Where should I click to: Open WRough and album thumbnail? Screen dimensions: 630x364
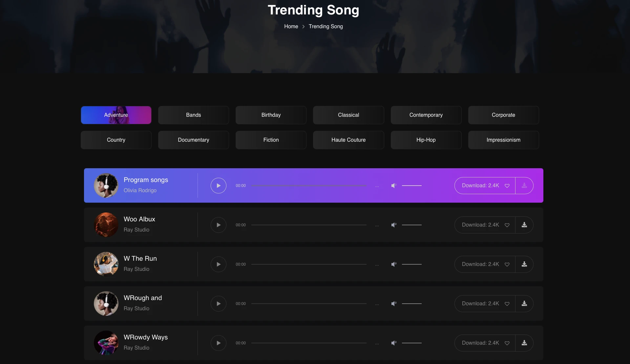tap(106, 304)
